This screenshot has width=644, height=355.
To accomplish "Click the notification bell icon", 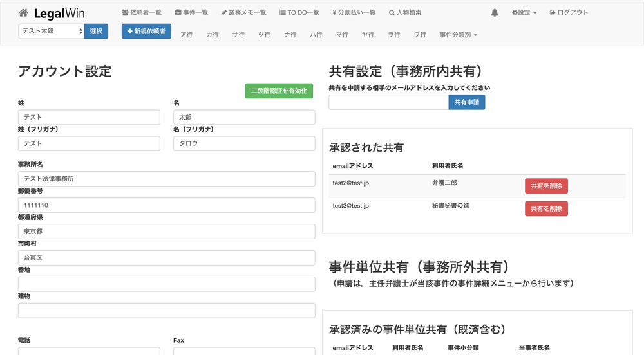I will 495,13.
